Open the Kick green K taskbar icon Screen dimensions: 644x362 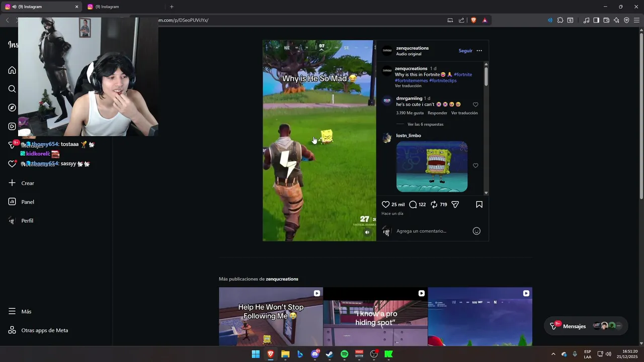tap(389, 354)
